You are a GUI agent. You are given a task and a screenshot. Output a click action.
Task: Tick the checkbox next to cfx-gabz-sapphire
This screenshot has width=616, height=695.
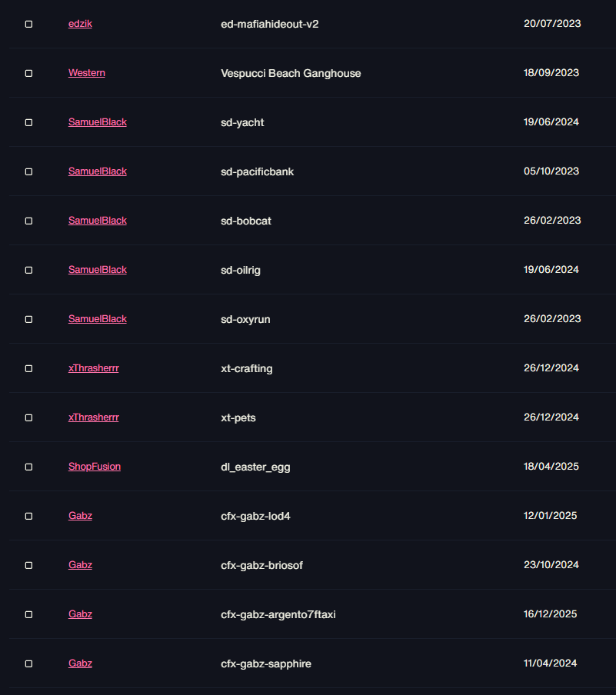pyautogui.click(x=28, y=663)
